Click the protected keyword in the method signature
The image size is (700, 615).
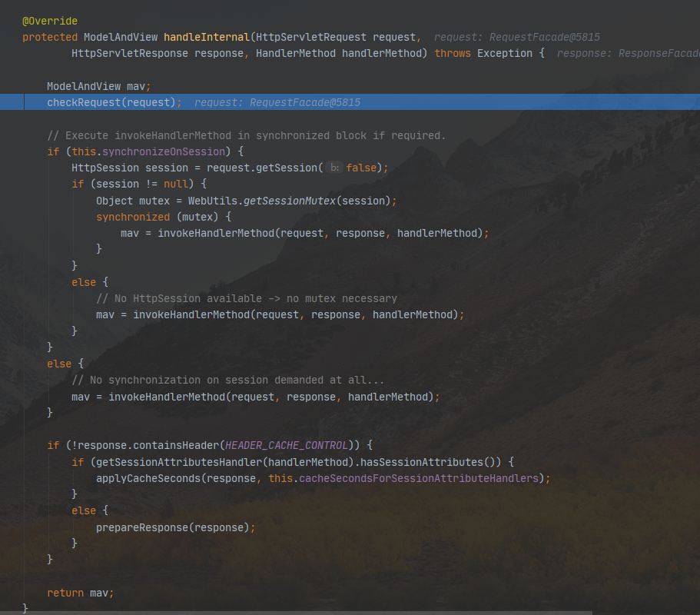click(x=50, y=37)
